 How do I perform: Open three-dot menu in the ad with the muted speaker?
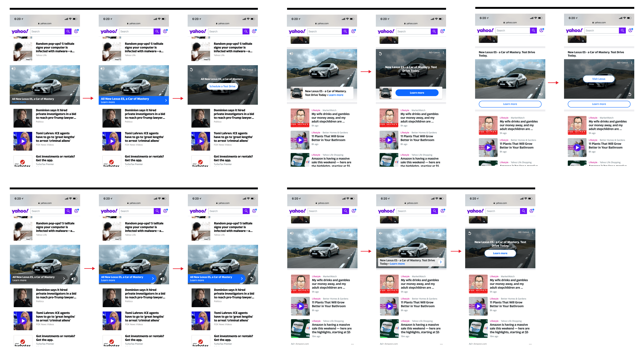pos(443,232)
